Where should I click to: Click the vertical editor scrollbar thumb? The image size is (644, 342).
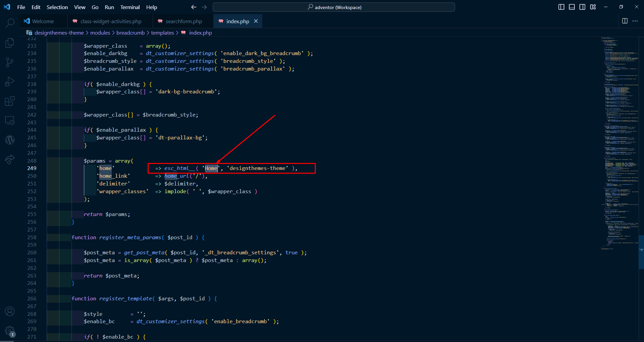point(641,252)
